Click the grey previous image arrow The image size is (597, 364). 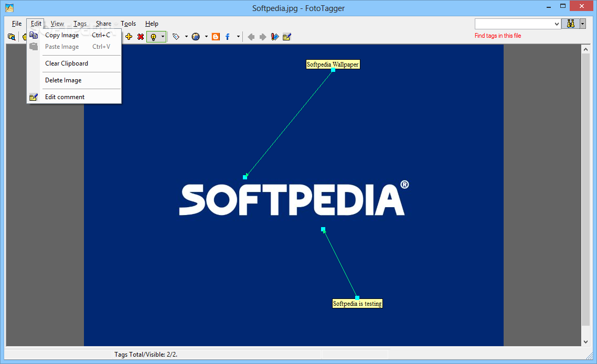[x=251, y=37]
